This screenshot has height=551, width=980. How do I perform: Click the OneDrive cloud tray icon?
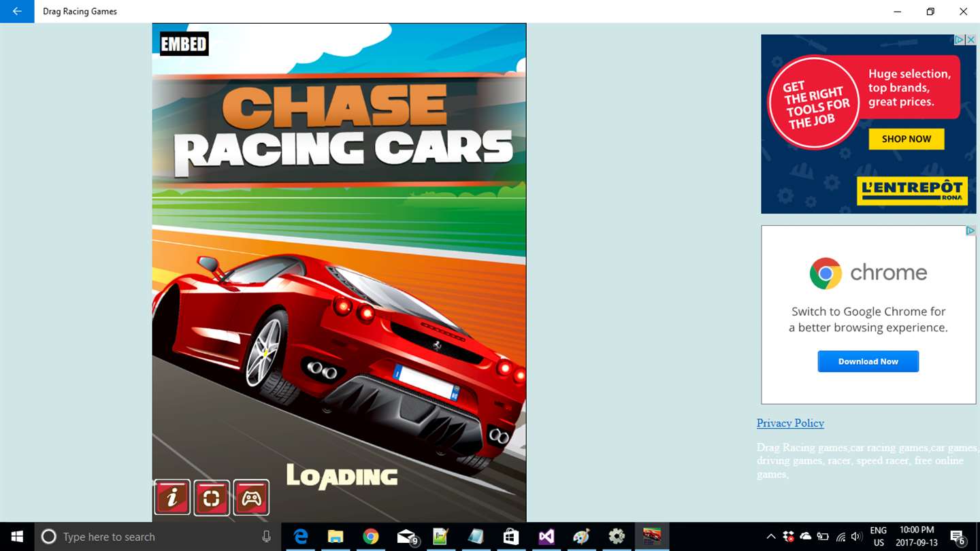pos(805,537)
